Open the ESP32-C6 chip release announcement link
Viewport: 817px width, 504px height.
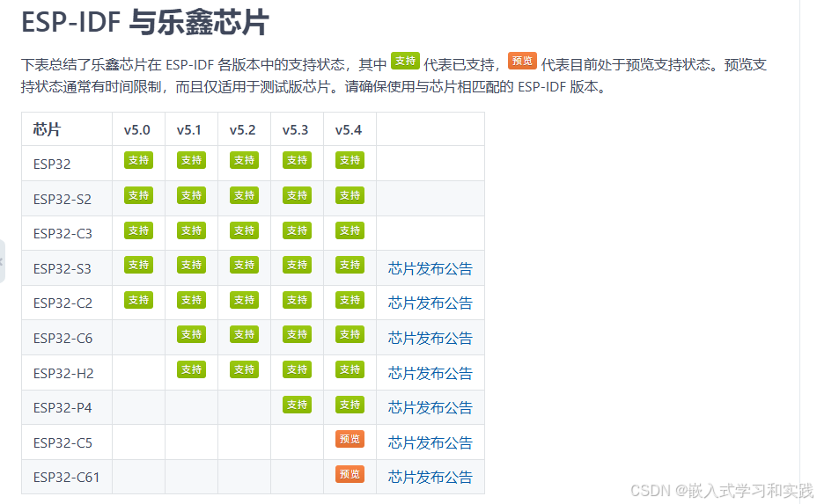[x=430, y=339]
